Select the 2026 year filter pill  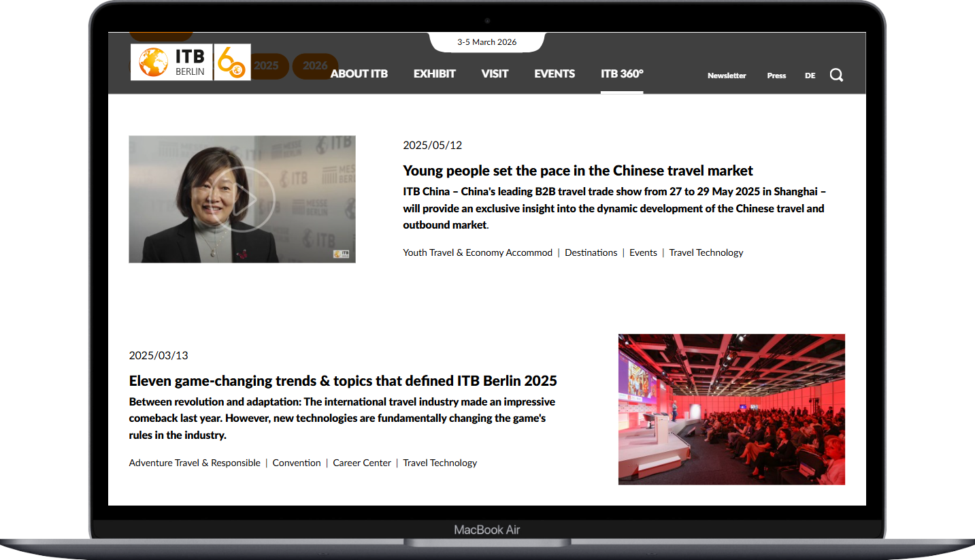click(315, 66)
